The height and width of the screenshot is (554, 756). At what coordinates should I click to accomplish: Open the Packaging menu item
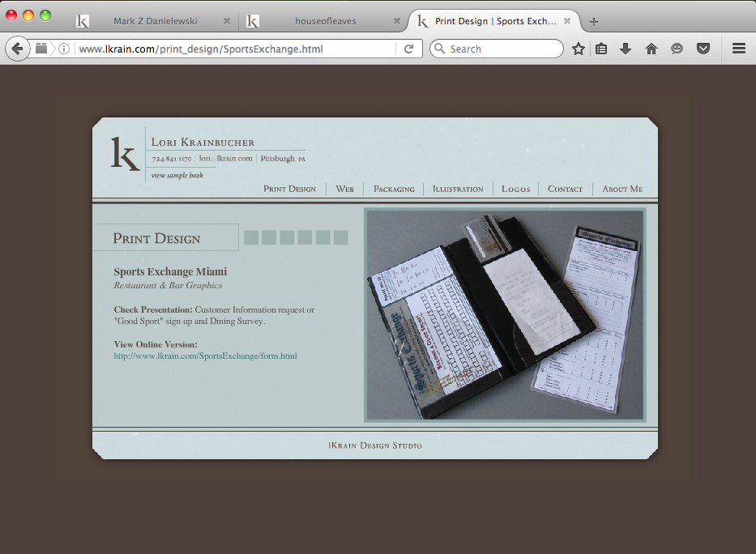pos(394,189)
